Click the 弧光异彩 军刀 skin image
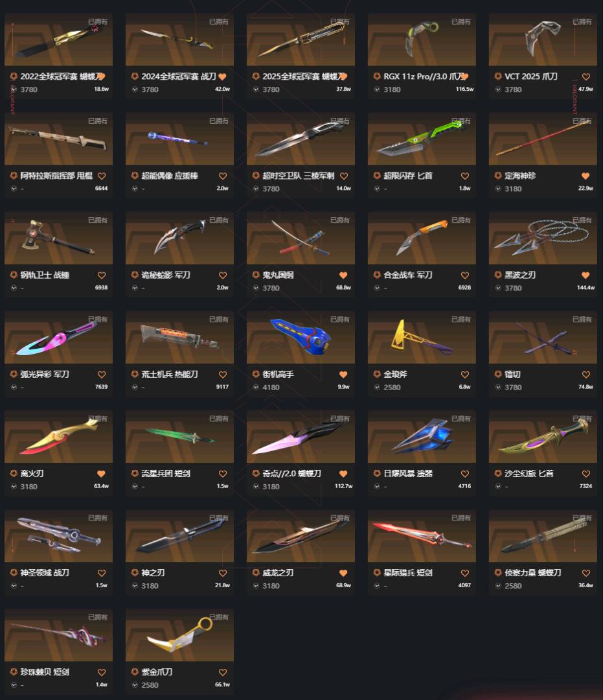603x700 pixels. point(58,338)
